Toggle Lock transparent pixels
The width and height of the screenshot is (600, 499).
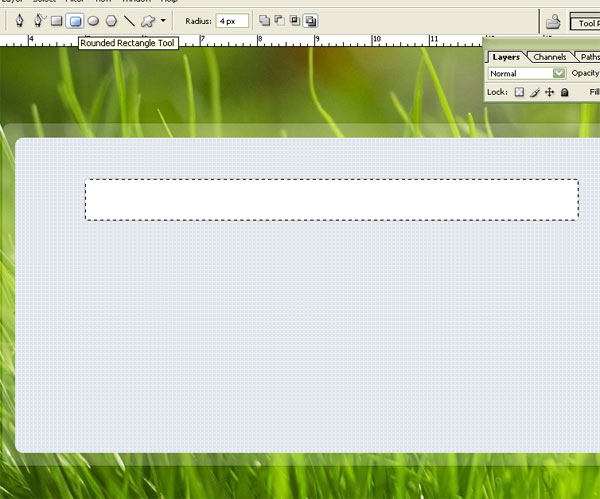pyautogui.click(x=519, y=92)
